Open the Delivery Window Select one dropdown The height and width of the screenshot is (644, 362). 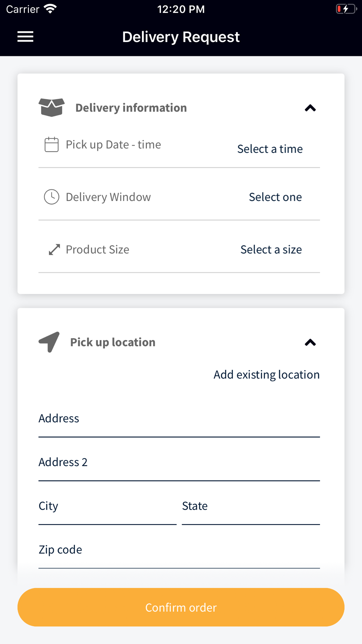tap(275, 197)
